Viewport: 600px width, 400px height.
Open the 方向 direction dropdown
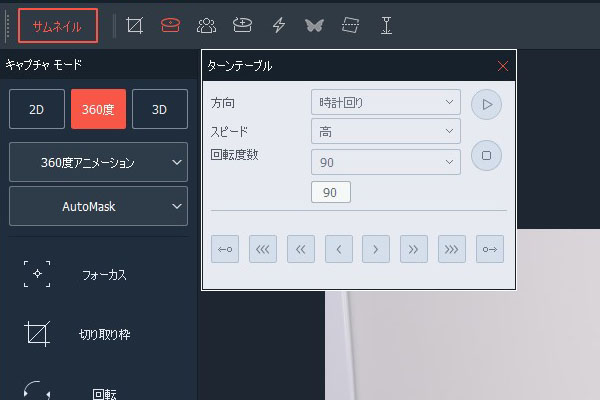click(x=385, y=102)
